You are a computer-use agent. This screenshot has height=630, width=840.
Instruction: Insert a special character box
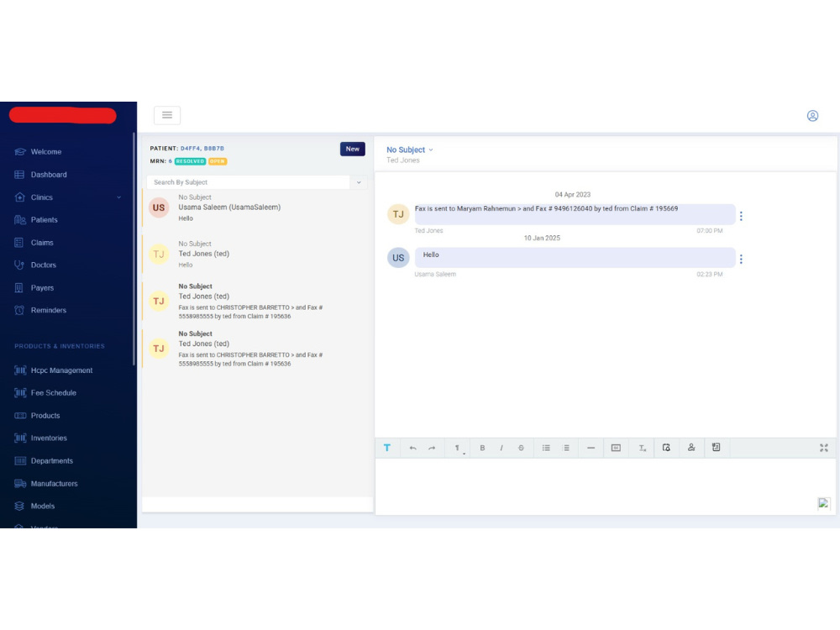pyautogui.click(x=616, y=448)
